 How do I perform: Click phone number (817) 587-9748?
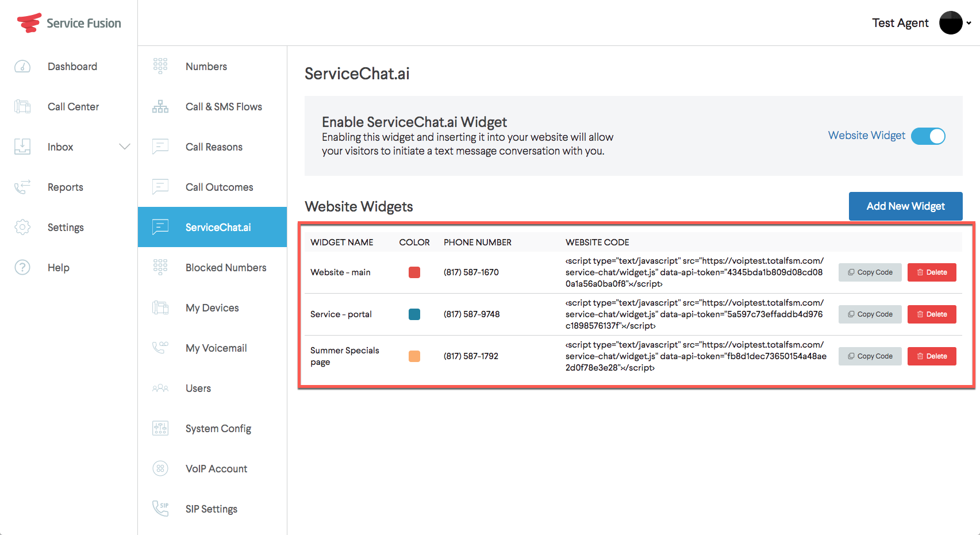pos(472,314)
